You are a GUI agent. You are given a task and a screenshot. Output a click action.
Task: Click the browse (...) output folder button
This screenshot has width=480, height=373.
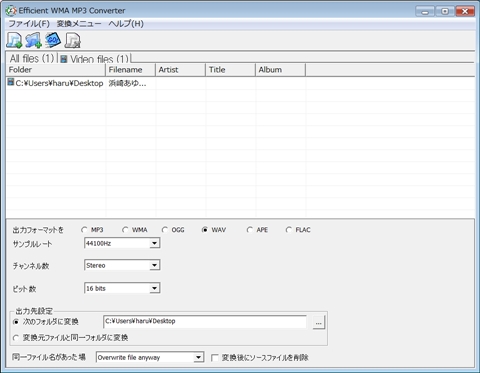(319, 323)
